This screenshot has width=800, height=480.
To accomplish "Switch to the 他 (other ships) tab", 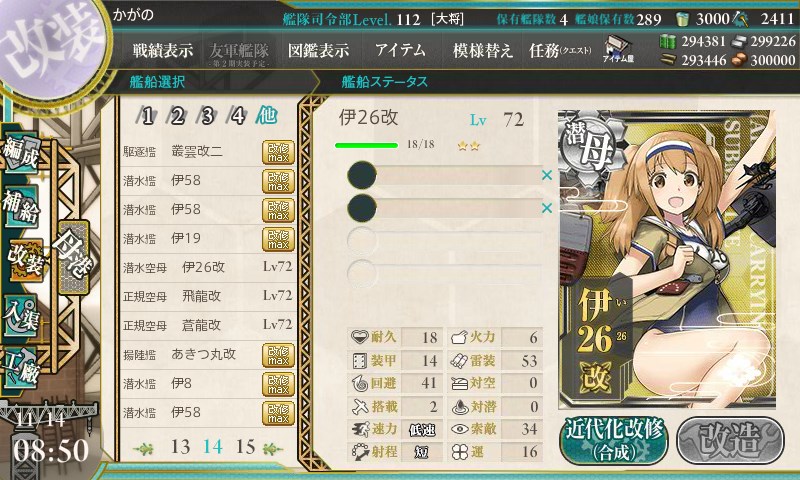I will click(x=267, y=116).
